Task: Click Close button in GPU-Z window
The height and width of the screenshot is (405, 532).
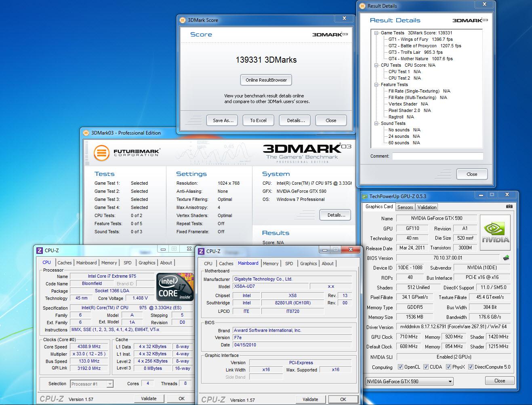Action: coord(500,381)
